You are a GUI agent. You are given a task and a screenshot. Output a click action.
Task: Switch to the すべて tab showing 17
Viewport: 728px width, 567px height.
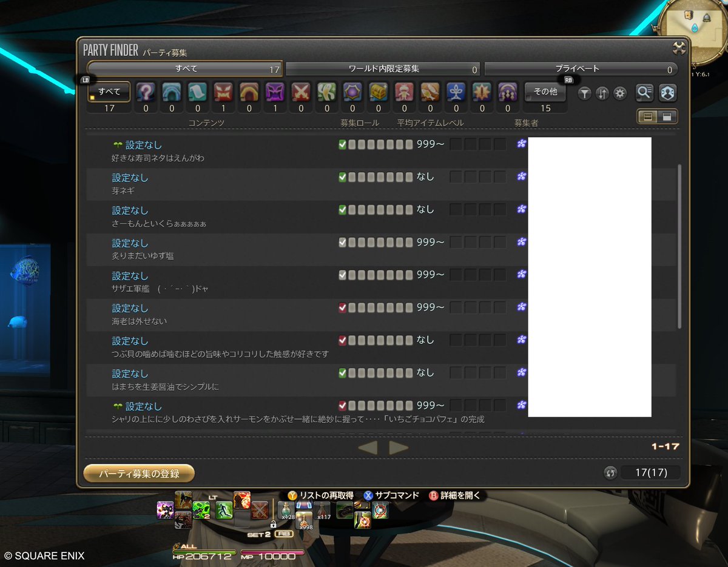pyautogui.click(x=185, y=69)
